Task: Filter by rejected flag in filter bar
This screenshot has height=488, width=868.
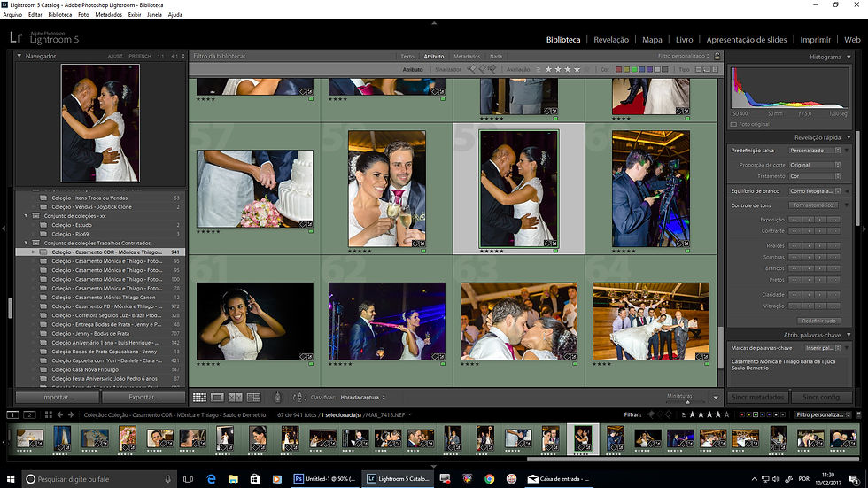Action: click(x=492, y=69)
